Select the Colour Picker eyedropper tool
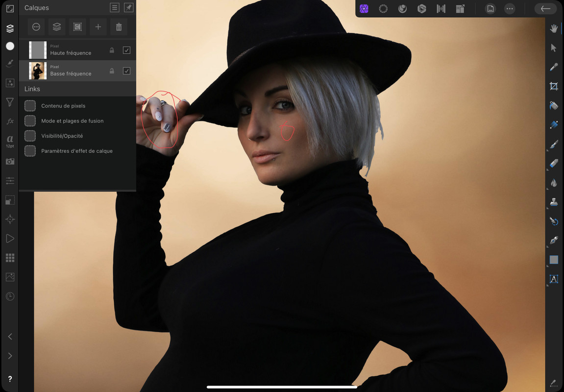This screenshot has width=564, height=392. point(554,67)
